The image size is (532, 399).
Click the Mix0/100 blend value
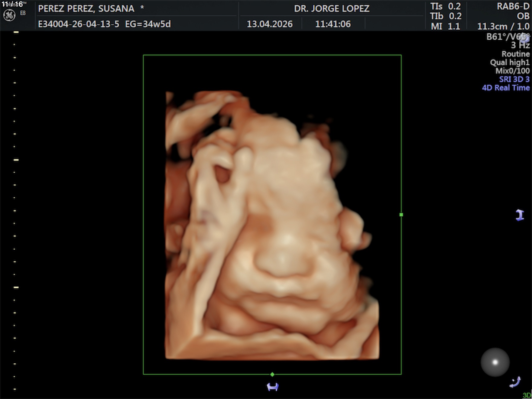pos(512,71)
